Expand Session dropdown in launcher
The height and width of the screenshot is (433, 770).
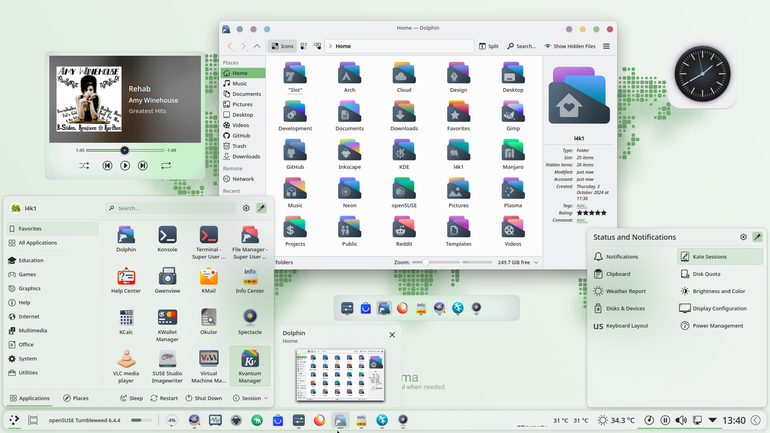250,398
